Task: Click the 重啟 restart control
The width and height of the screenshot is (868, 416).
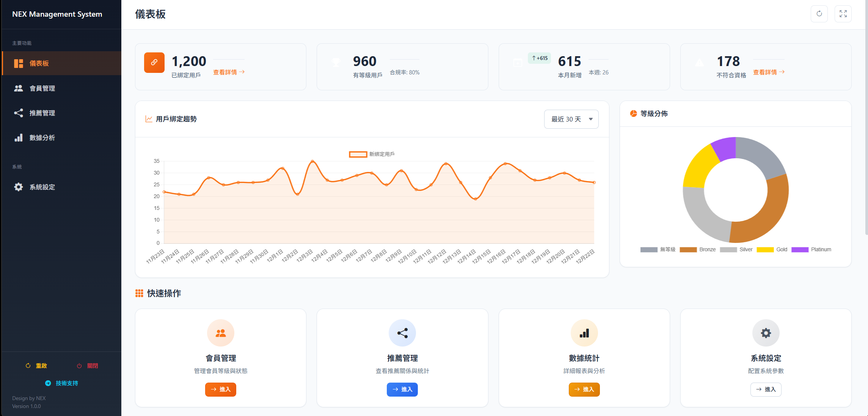Action: (x=36, y=366)
